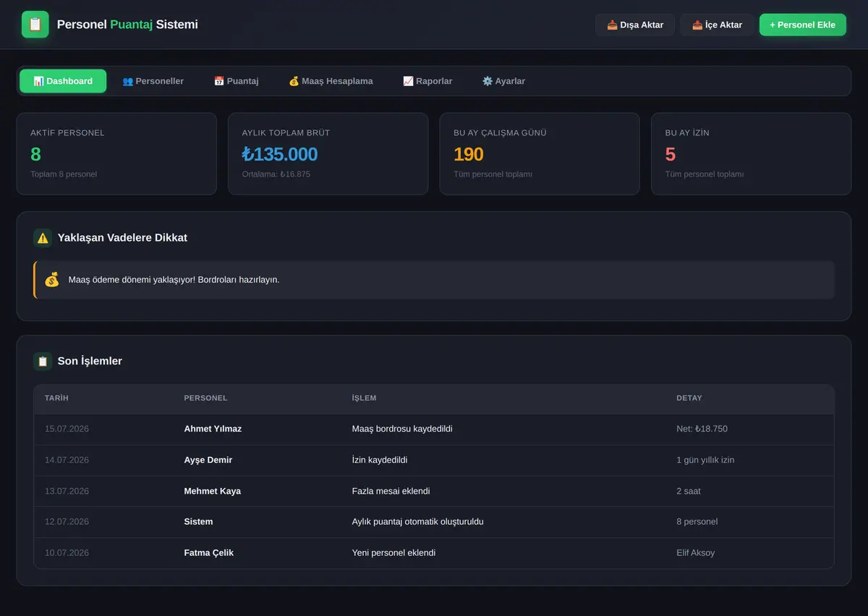Click the Detay column header
The height and width of the screenshot is (616, 868).
click(x=689, y=398)
